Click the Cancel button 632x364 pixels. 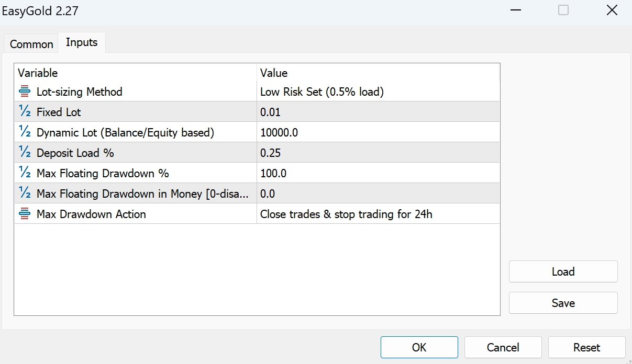coord(503,347)
